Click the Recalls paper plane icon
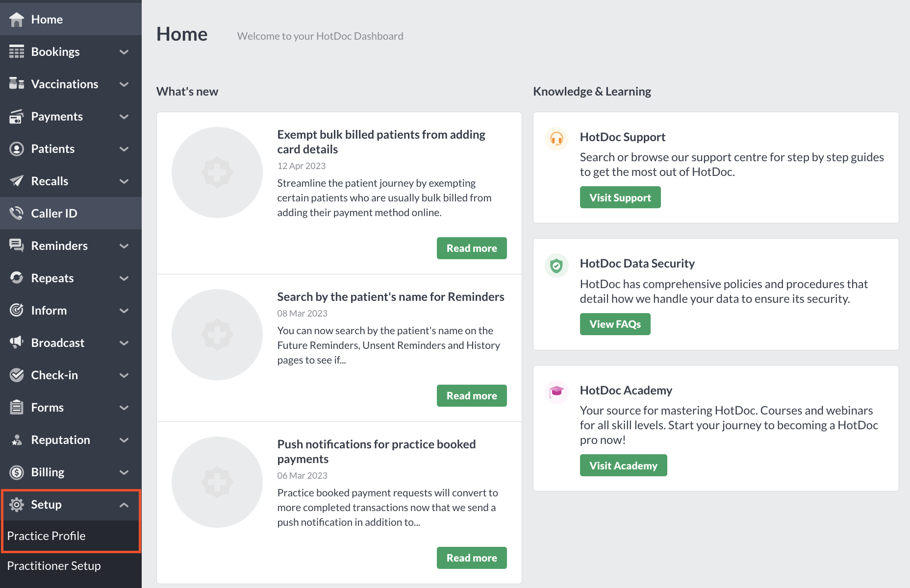The width and height of the screenshot is (910, 588). [17, 181]
